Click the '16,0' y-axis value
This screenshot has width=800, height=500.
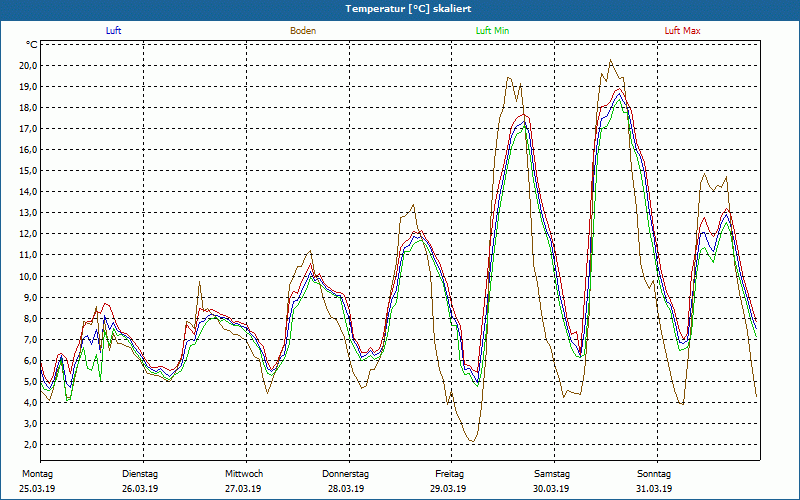(28, 150)
